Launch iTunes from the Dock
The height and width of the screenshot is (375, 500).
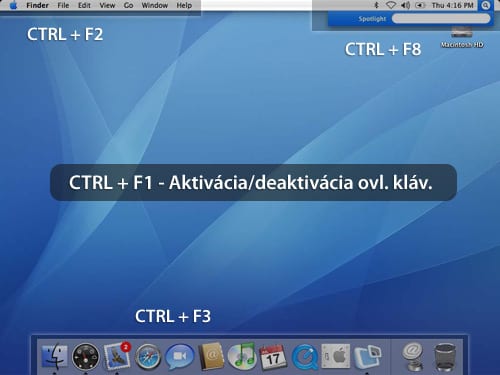click(x=242, y=356)
